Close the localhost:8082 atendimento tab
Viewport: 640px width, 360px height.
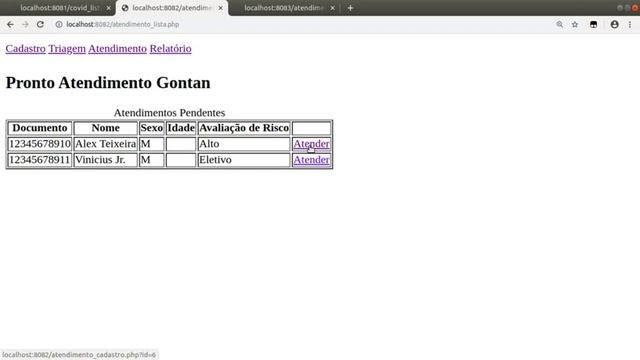pos(220,8)
